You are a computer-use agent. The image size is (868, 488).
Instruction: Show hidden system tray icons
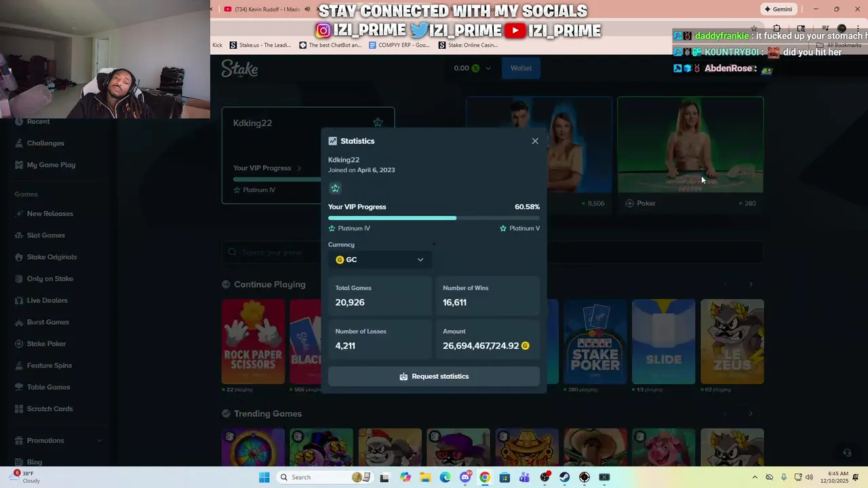[x=755, y=477]
